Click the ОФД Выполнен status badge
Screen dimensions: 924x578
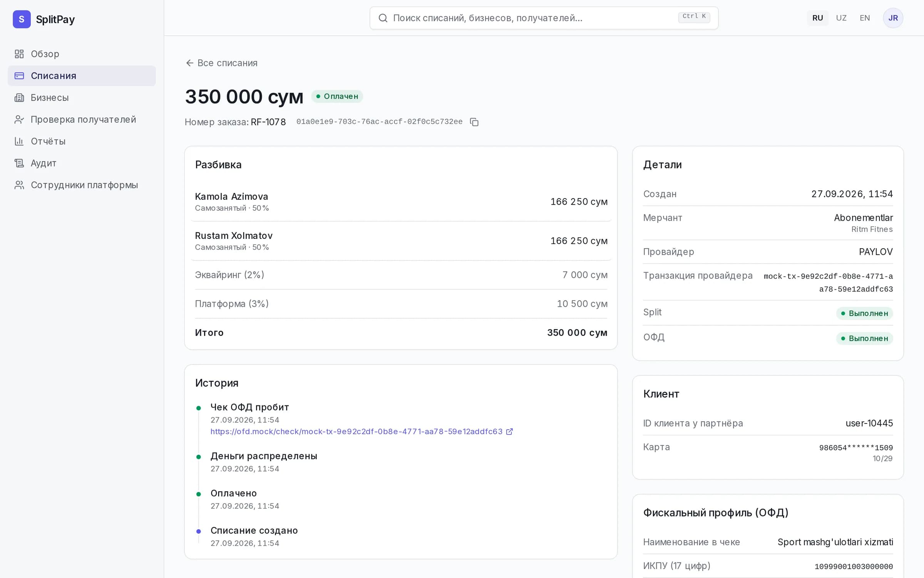coord(864,338)
